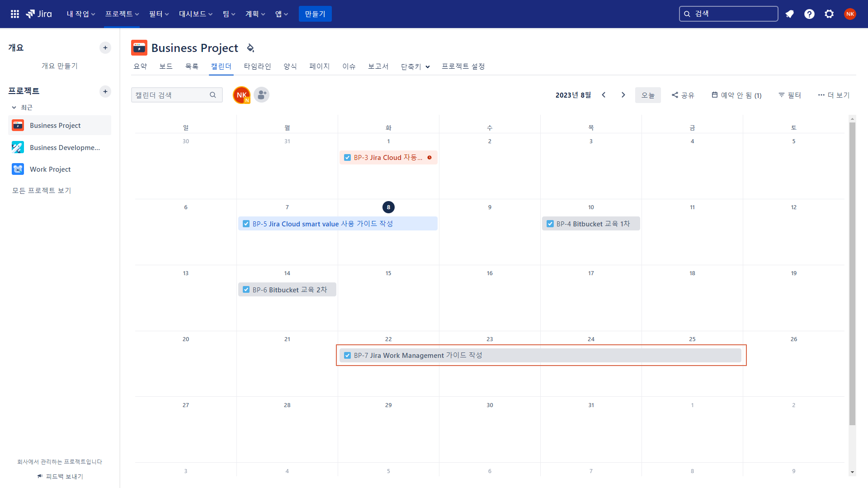Toggle the BP-3 task checkbox icon
Screen dimensions: 868x488
pyautogui.click(x=347, y=158)
